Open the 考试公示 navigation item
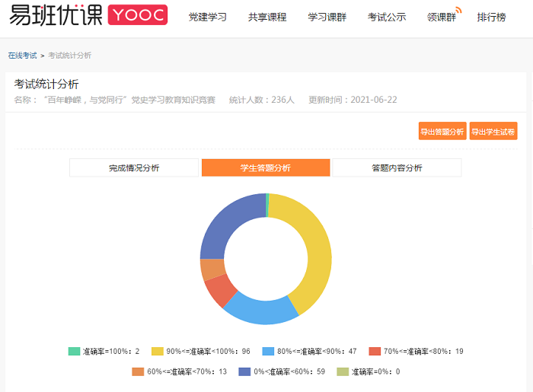This screenshot has height=392, width=533. tap(387, 17)
